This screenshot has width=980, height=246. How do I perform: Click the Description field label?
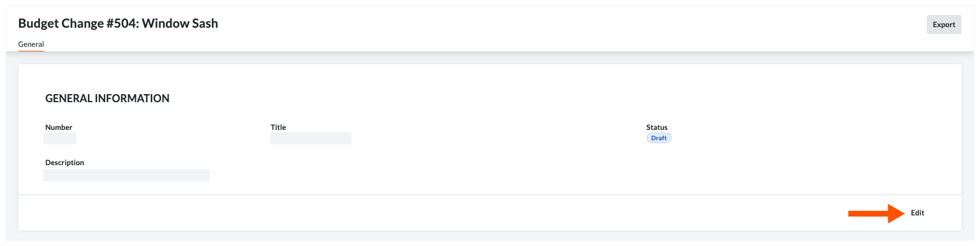(x=65, y=162)
